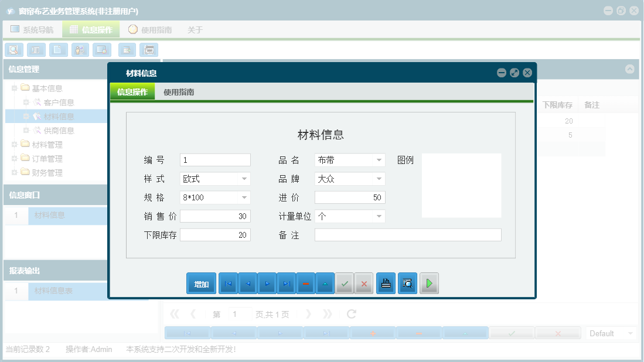Click the 图例 image box

[462, 186]
